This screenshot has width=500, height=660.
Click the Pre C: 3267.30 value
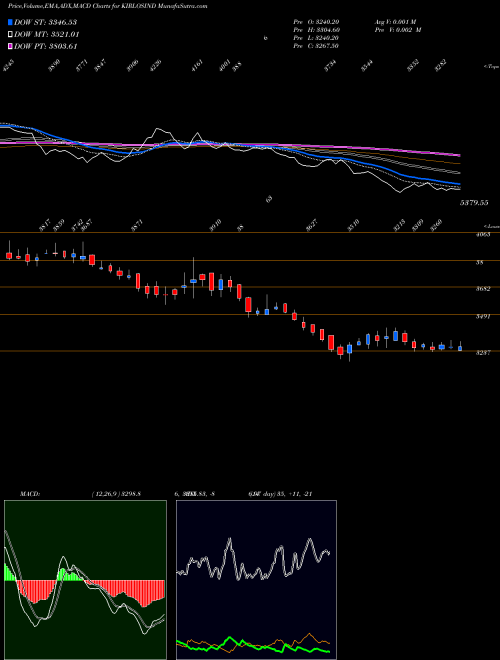pyautogui.click(x=316, y=46)
